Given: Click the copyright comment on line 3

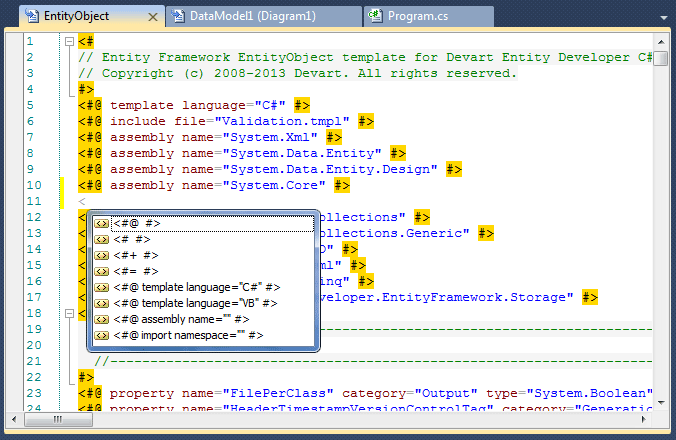Looking at the screenshot, I should point(297,73).
